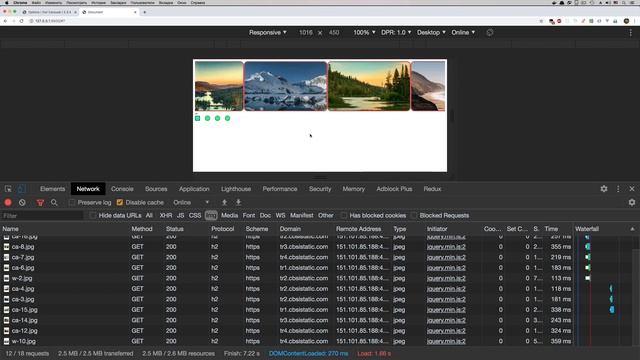Screen dimensions: 640x360
Task: Open the Memory tab
Action: tap(353, 189)
